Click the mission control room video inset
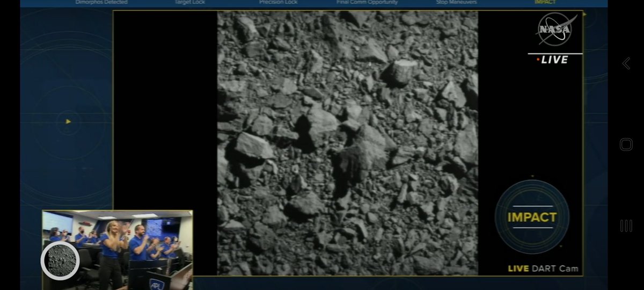 (x=118, y=249)
